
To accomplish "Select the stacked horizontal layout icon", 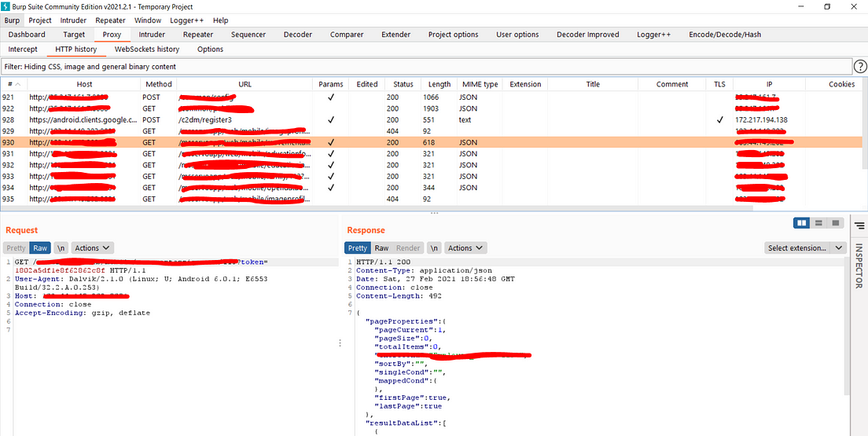I will [818, 222].
